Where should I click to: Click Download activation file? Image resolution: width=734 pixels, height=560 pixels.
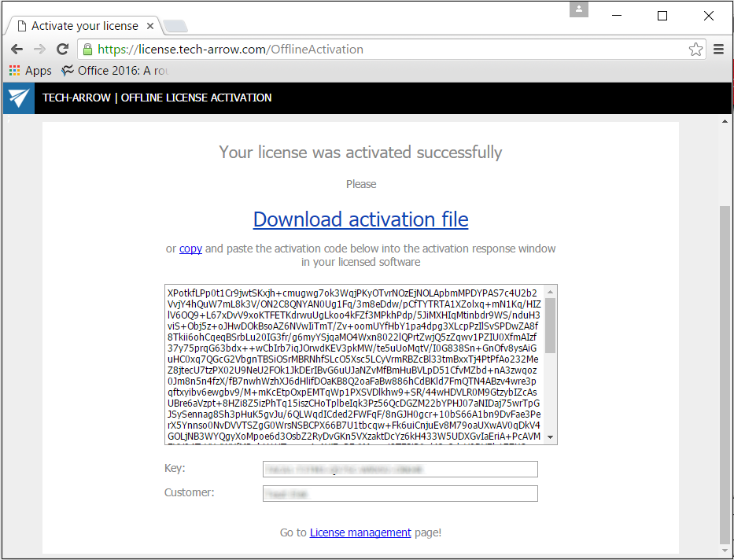(x=360, y=219)
